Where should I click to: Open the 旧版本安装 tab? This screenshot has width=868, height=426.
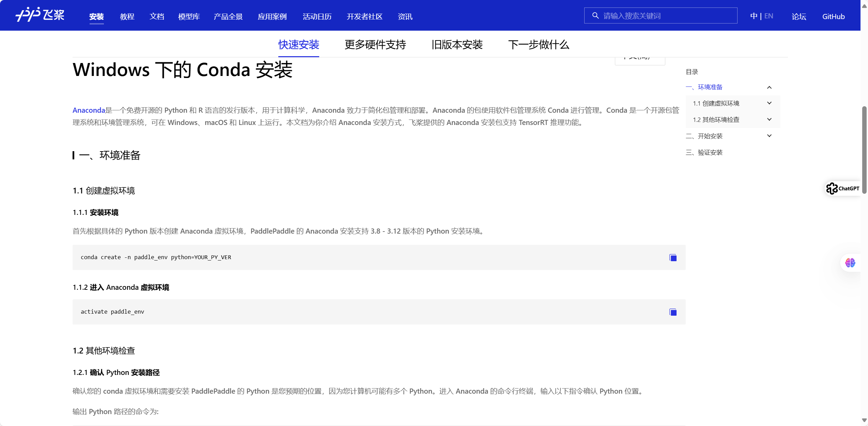457,45
